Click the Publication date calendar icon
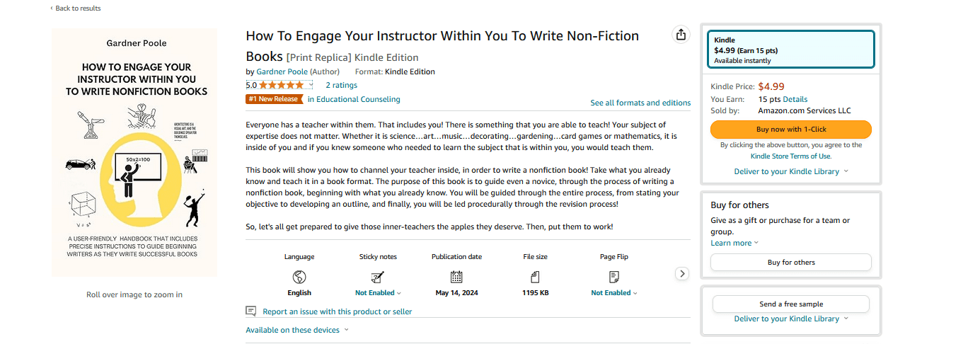Screen dimensions: 980x344 [x=456, y=277]
